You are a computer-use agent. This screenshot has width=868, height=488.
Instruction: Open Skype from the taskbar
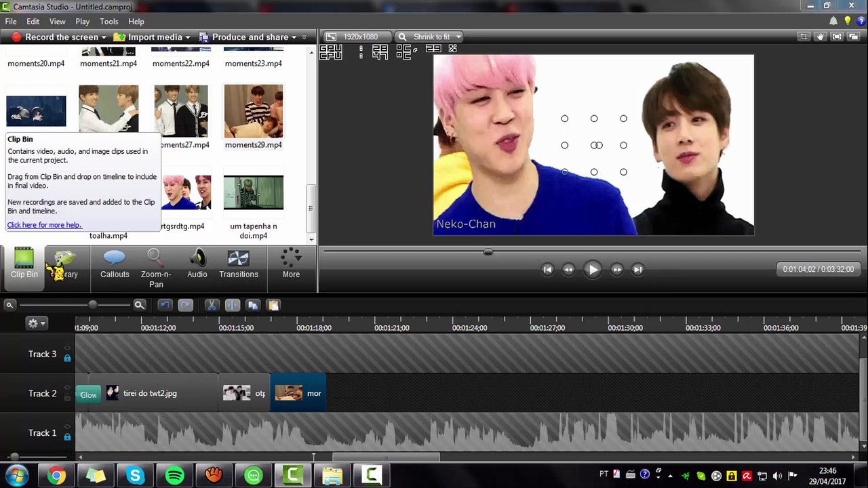coord(135,476)
